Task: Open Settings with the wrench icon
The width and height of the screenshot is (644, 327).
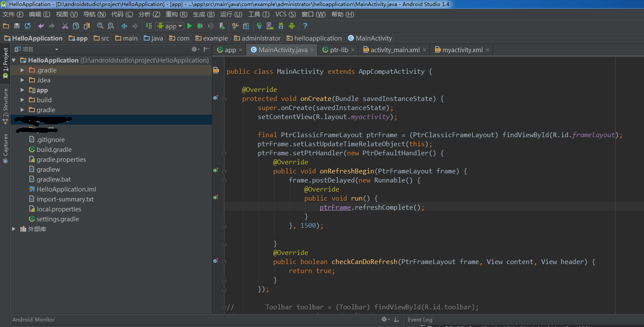Action: (x=235, y=26)
